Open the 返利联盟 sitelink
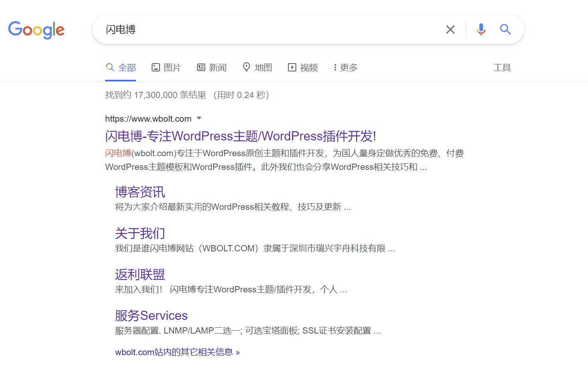Image resolution: width=588 pixels, height=373 pixels. click(139, 274)
